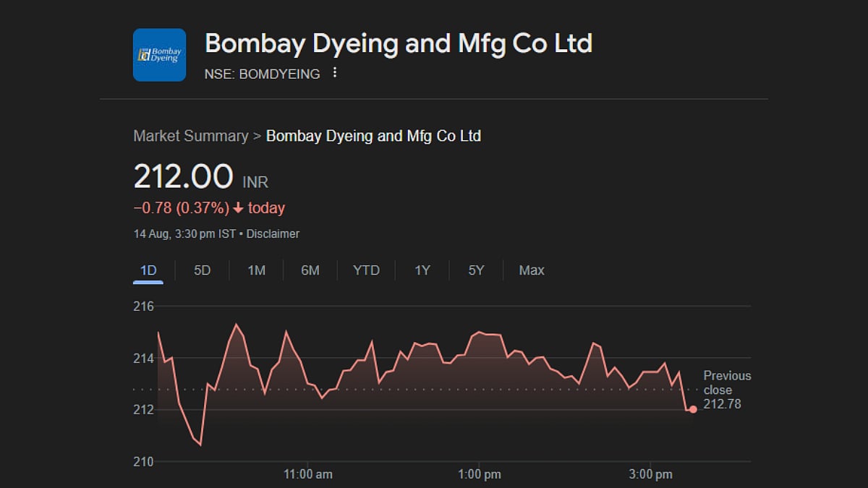Open the 1Y chart tab
The width and height of the screenshot is (868, 488).
tap(422, 270)
